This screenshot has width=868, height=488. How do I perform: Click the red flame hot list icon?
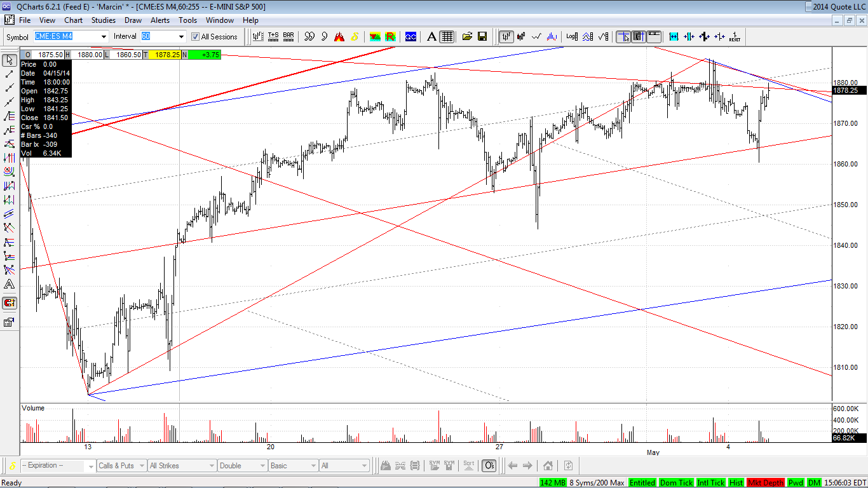coord(340,37)
